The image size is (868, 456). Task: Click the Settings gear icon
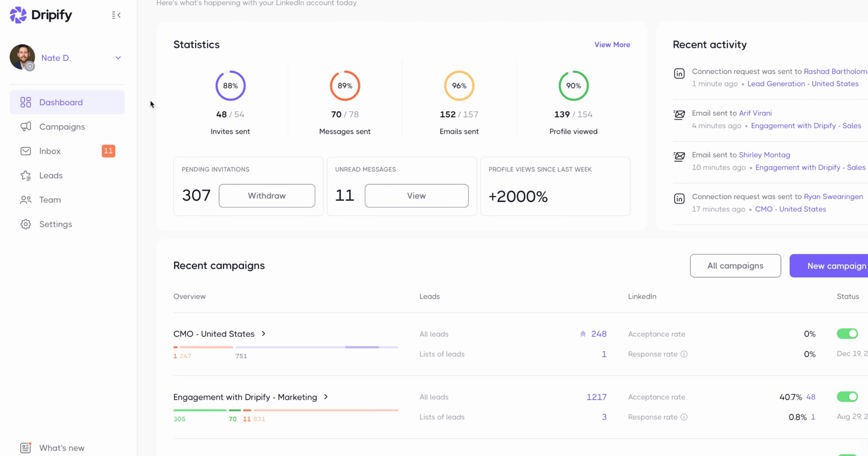coord(25,224)
